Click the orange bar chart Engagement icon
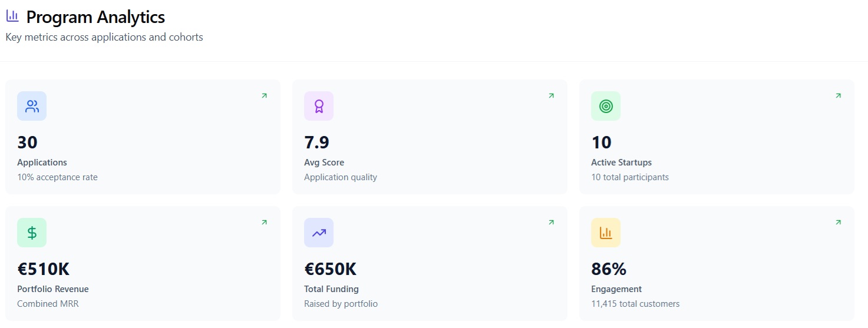 tap(606, 233)
